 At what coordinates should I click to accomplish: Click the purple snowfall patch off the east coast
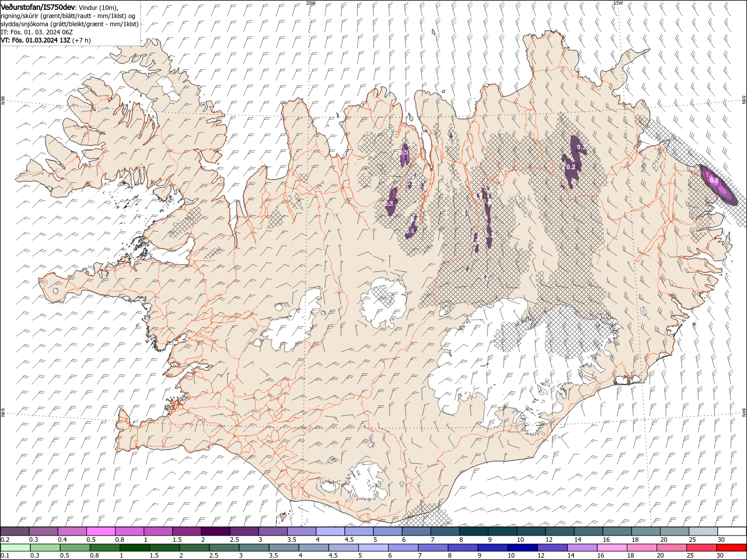coord(719,185)
